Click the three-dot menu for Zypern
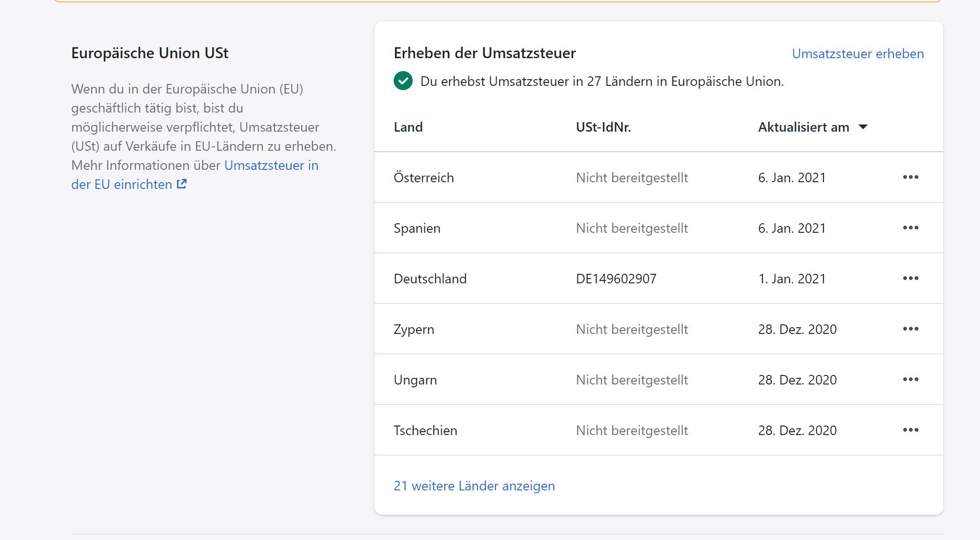The width and height of the screenshot is (980, 540). (x=910, y=329)
